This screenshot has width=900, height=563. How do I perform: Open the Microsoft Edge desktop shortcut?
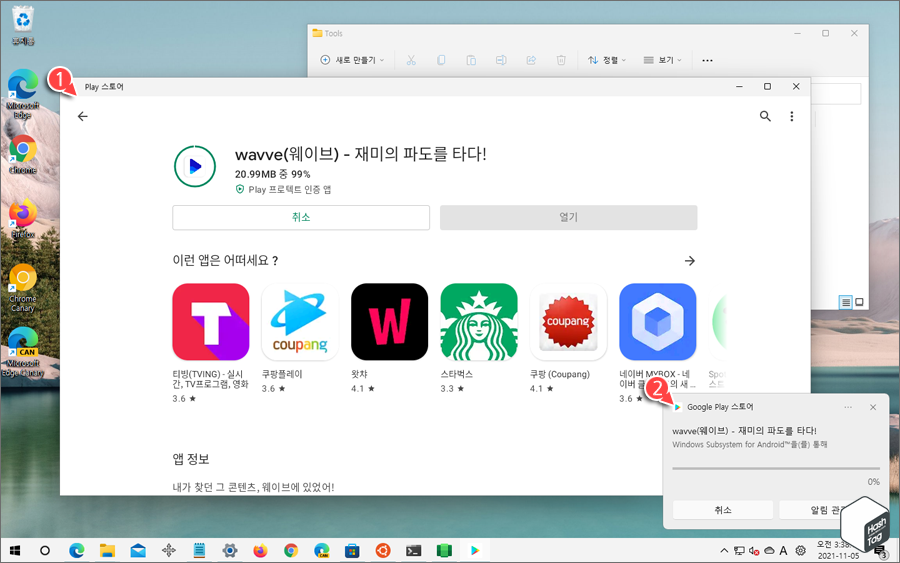coord(23,94)
